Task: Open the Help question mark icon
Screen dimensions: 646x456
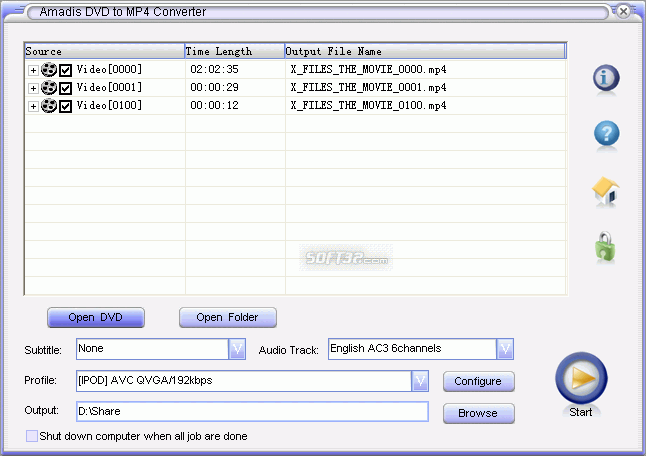Action: click(x=606, y=133)
